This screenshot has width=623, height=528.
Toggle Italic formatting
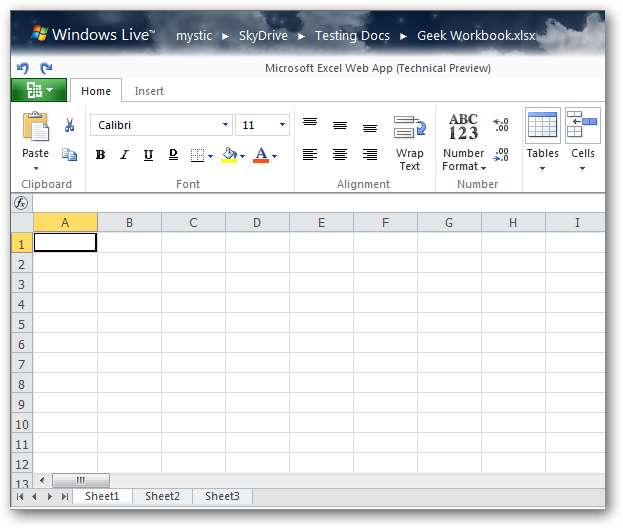tap(124, 155)
